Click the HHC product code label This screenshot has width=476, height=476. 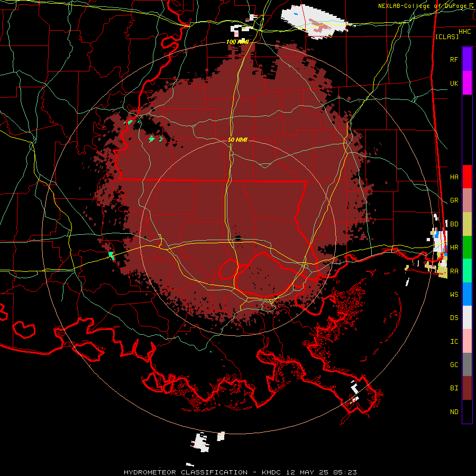pos(464,32)
